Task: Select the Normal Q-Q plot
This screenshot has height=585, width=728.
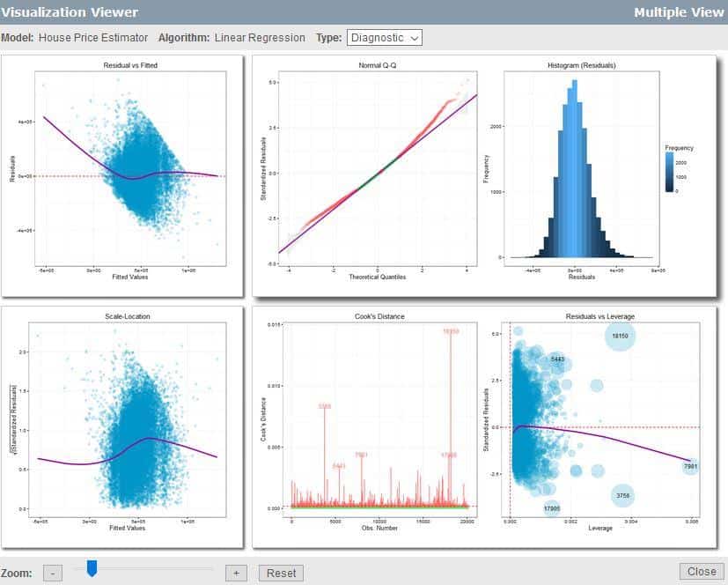Action: [x=377, y=167]
